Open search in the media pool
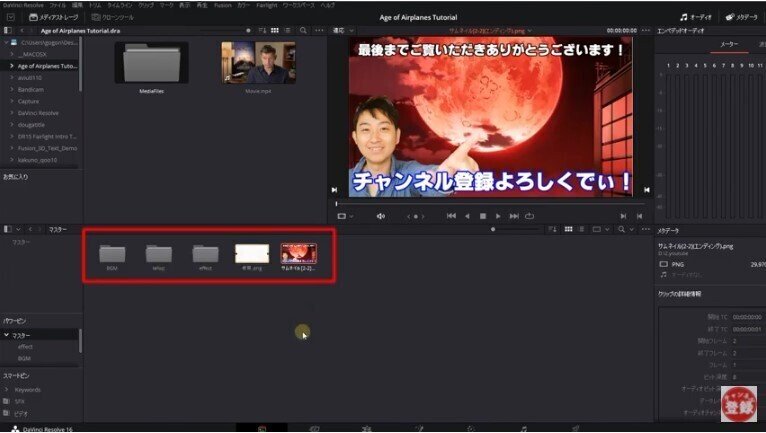Image resolution: width=766 pixels, height=433 pixels. click(x=621, y=229)
